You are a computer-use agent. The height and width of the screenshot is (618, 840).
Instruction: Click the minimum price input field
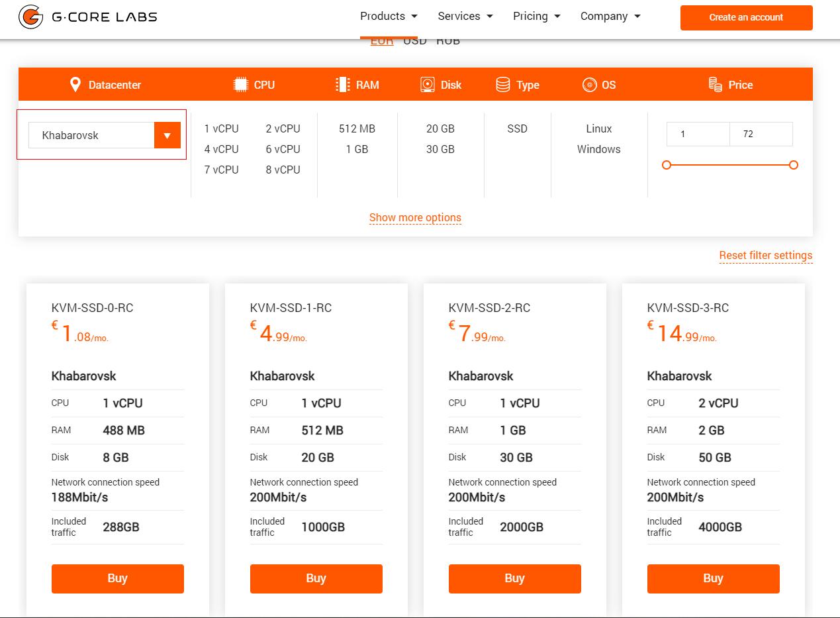click(x=698, y=134)
